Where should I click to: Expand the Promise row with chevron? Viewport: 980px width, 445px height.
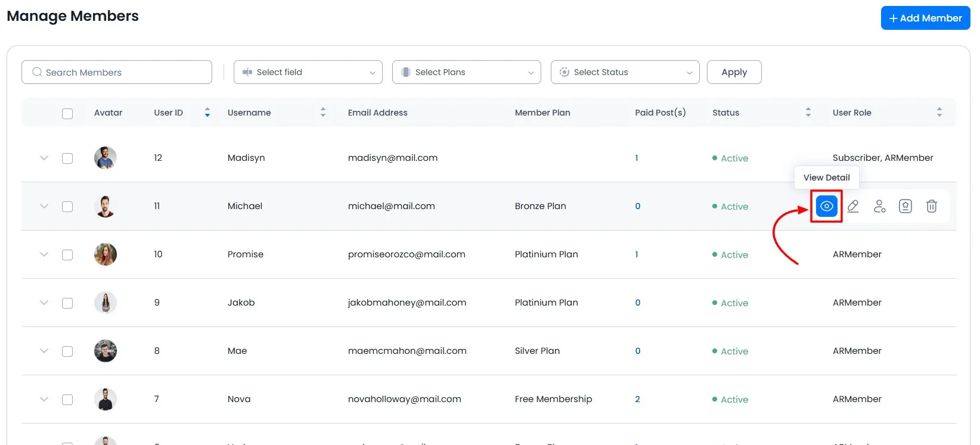[x=44, y=254]
